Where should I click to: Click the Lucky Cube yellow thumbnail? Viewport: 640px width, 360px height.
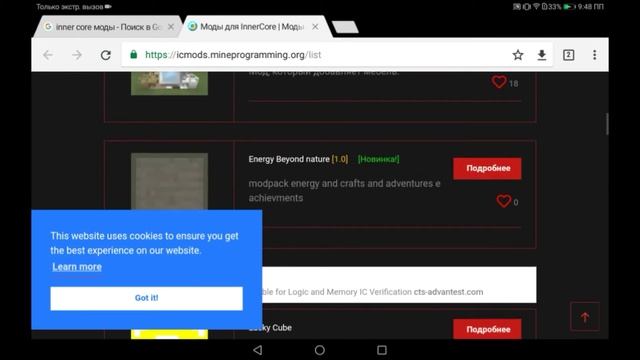169,334
